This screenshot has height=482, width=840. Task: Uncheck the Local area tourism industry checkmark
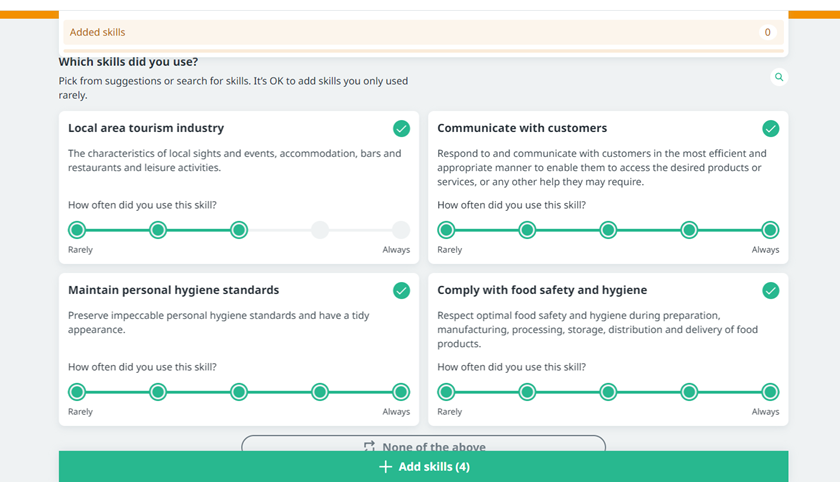click(x=401, y=129)
